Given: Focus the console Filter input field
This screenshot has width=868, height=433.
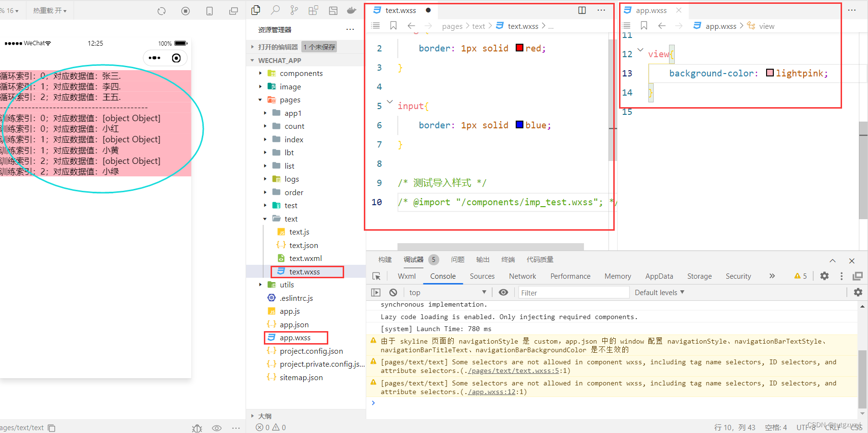Looking at the screenshot, I should click(573, 292).
